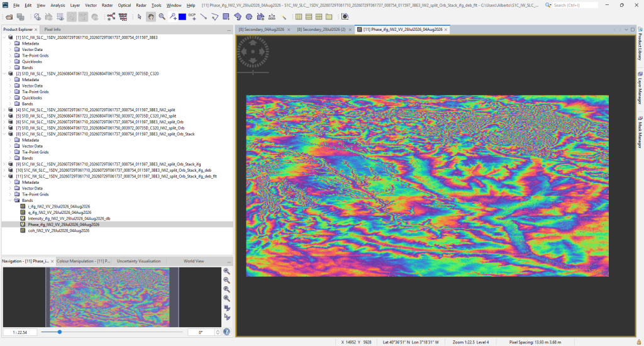Image resolution: width=644 pixels, height=346 pixels.
Task: Save product using the toolbar disk icon
Action: click(21, 17)
